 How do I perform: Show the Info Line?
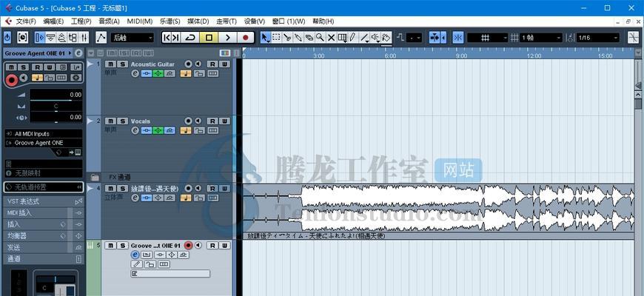pyautogui.click(x=50, y=38)
